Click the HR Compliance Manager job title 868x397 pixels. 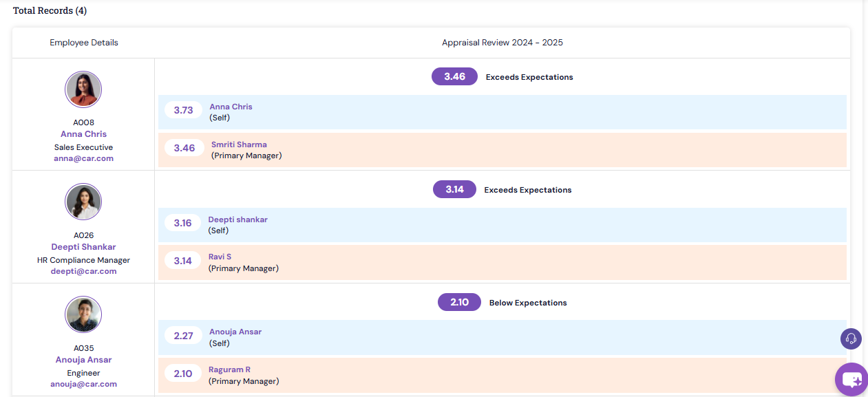(83, 260)
